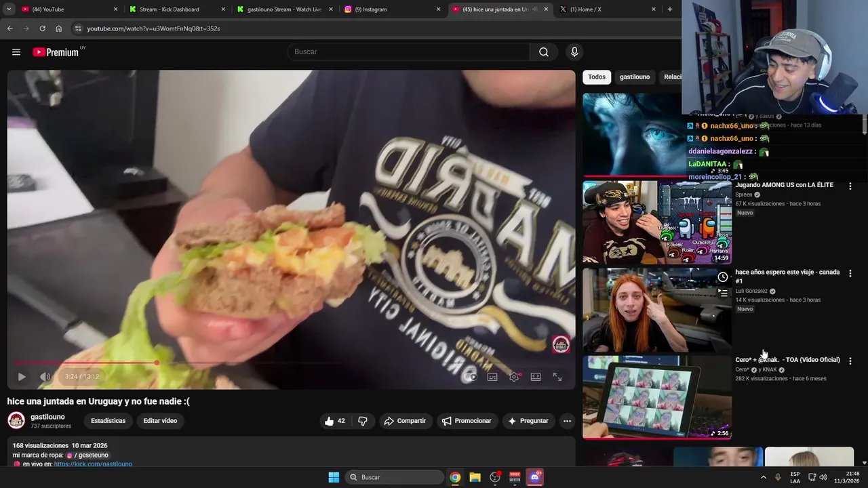Image resolution: width=868 pixels, height=488 pixels.
Task: Open the gastilouno channel name link
Action: [x=47, y=417]
